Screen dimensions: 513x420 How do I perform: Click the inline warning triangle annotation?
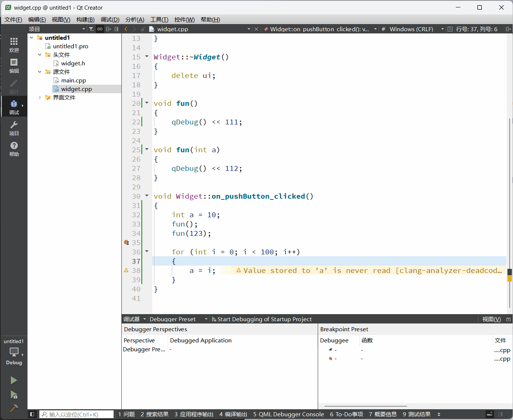(x=239, y=270)
